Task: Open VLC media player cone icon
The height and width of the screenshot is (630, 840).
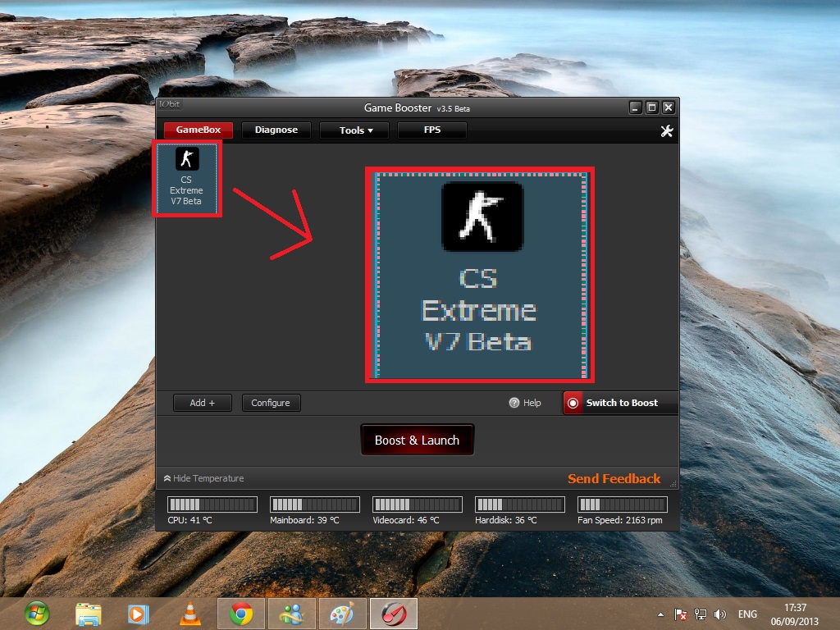Action: [189, 614]
